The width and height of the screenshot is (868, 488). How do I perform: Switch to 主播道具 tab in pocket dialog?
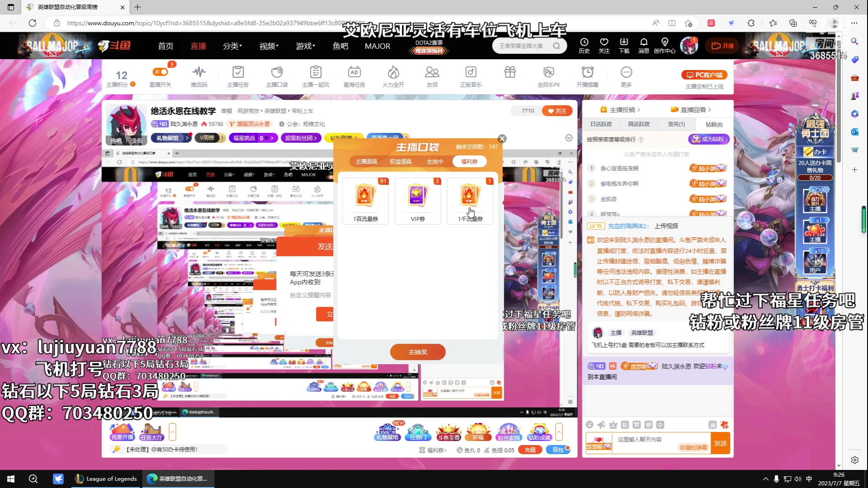pos(366,161)
